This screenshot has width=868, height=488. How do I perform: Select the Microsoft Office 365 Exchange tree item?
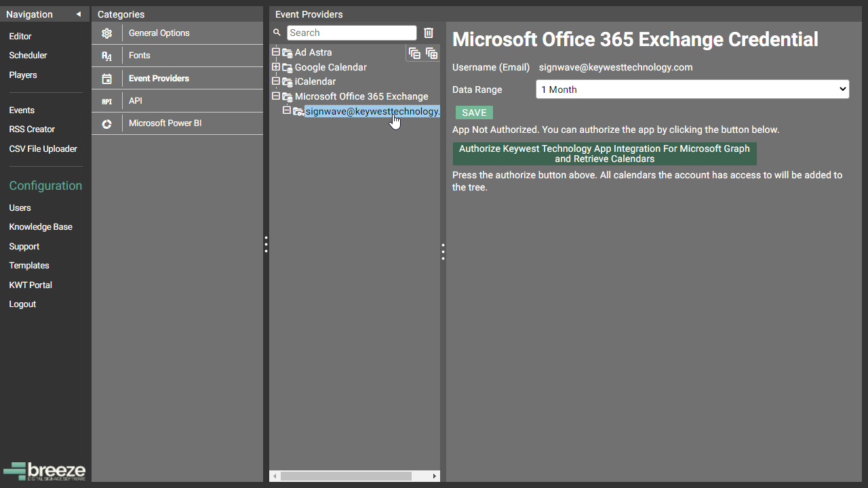[x=361, y=96]
